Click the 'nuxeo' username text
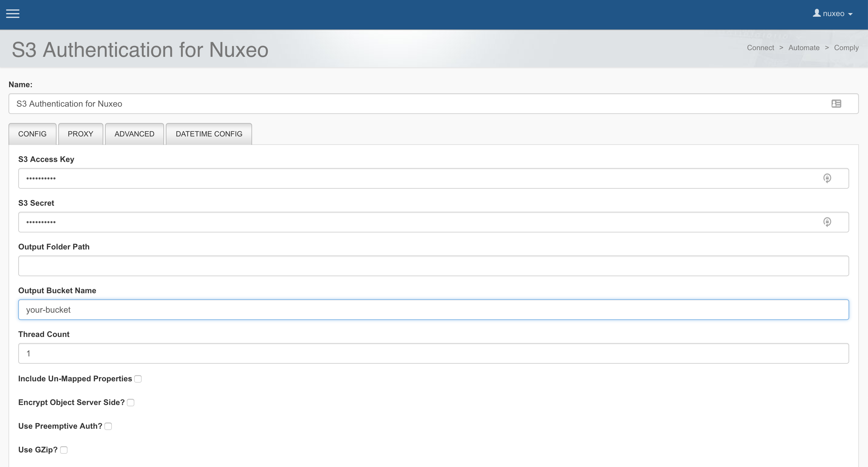 [x=833, y=13]
